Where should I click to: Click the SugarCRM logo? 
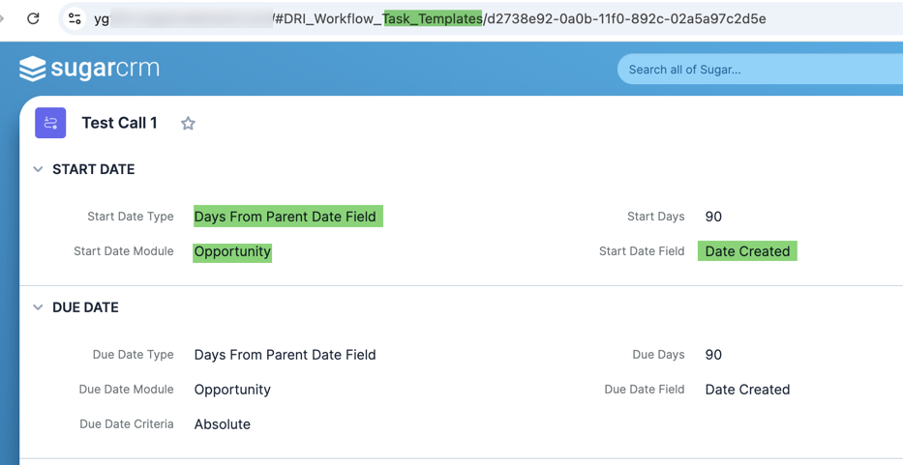tap(89, 69)
